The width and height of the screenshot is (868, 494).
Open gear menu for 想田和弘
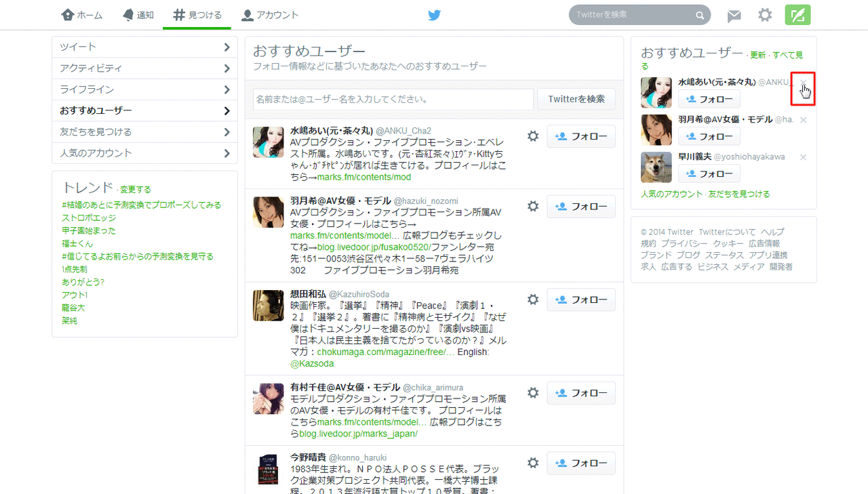[533, 300]
